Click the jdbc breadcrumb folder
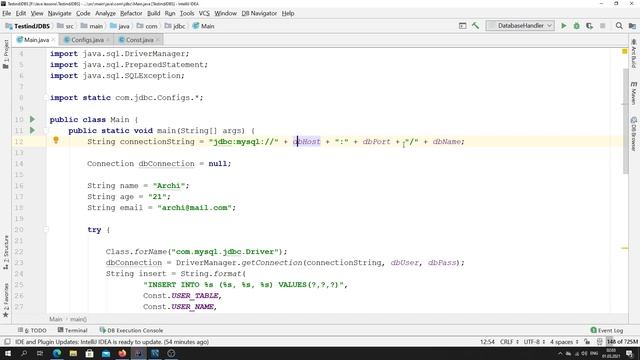The image size is (640, 360). [175, 26]
